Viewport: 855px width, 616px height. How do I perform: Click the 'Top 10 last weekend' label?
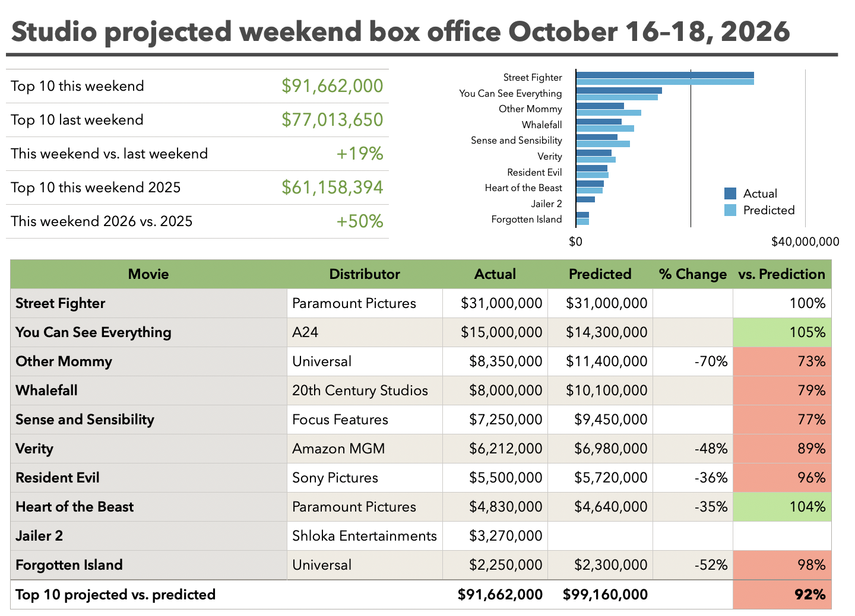(77, 120)
